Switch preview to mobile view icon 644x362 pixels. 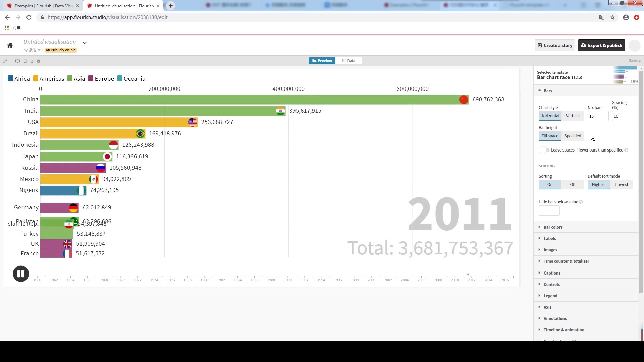[32, 61]
